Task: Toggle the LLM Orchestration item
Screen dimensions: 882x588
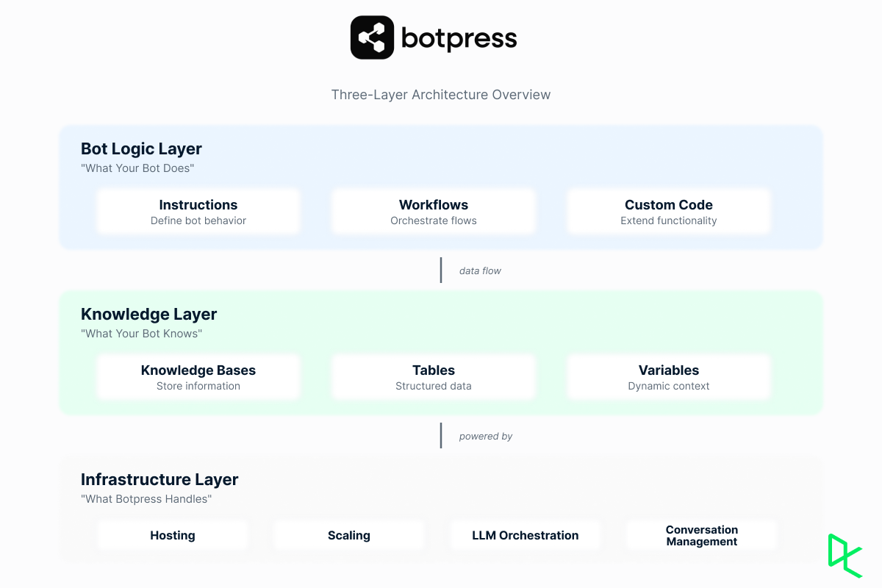Action: 525,535
